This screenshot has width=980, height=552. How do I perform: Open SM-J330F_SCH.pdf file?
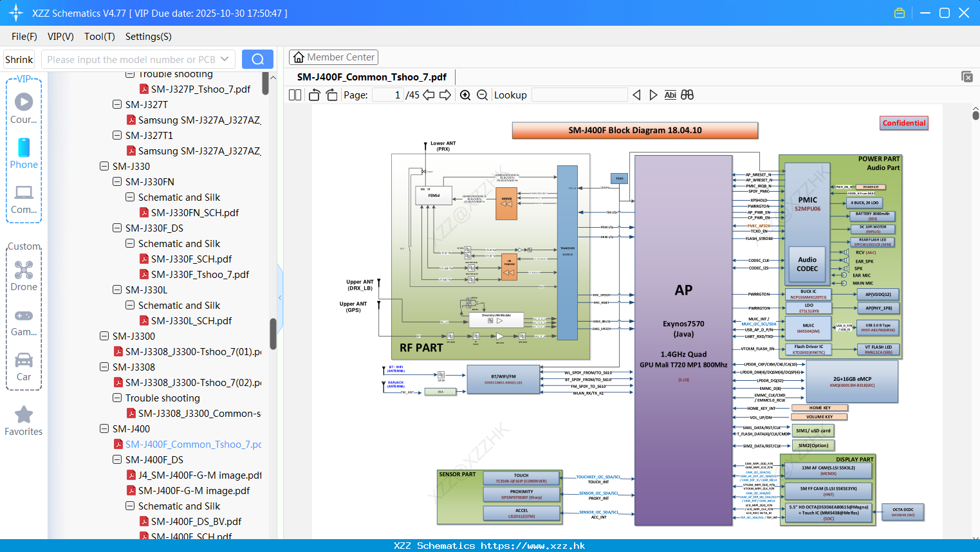[x=185, y=259]
